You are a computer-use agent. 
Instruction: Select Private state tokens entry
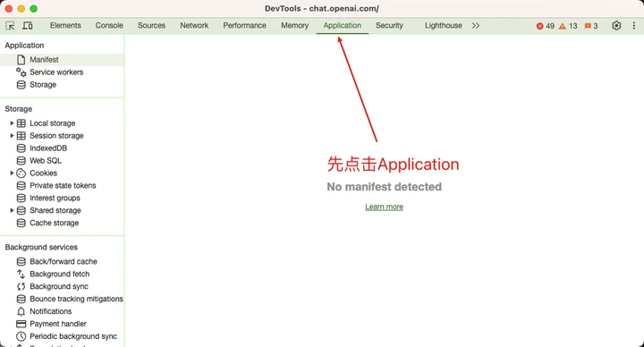point(63,186)
